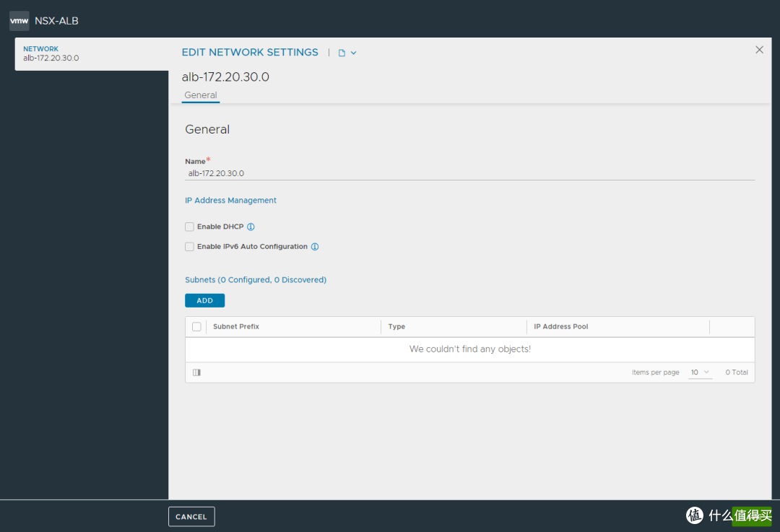
Task: Click the ADD subnet button
Action: click(x=204, y=300)
